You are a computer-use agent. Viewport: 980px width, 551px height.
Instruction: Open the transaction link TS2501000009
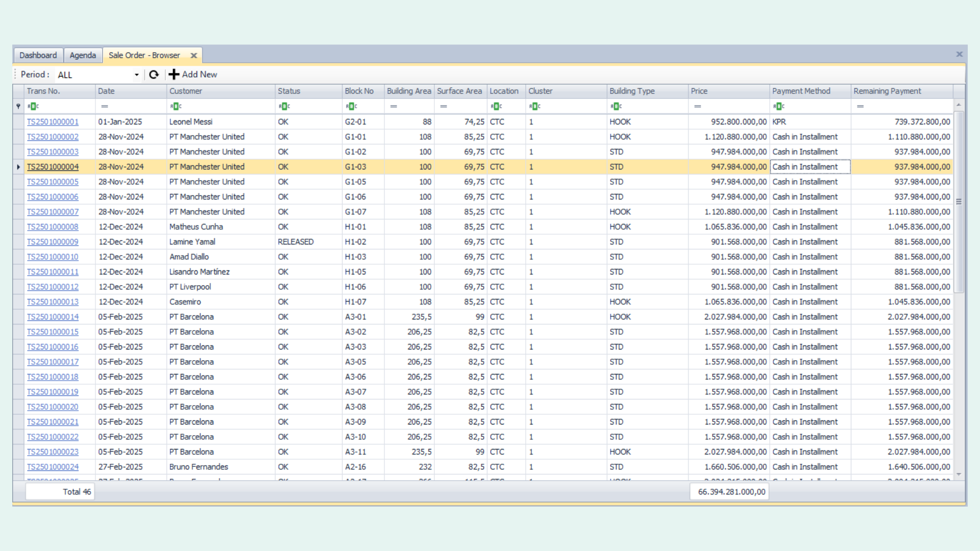pos(53,242)
